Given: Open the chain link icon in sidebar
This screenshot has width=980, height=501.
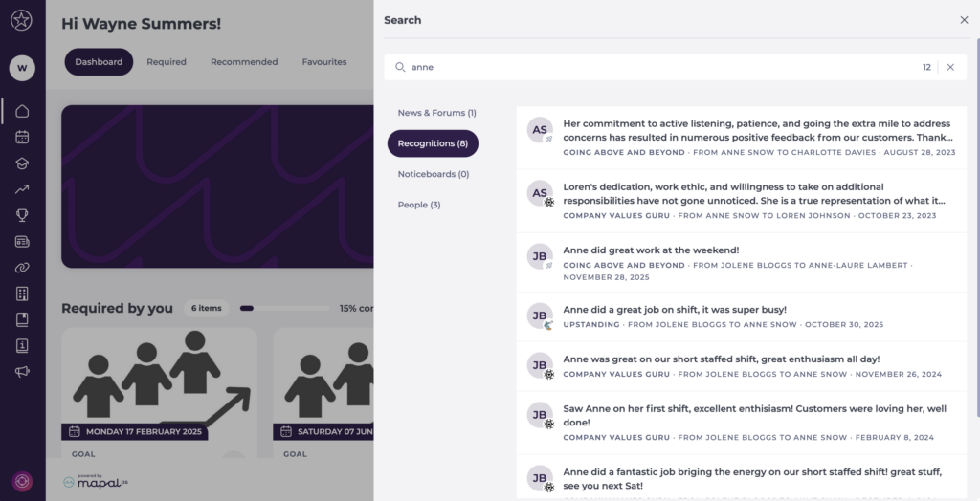Looking at the screenshot, I should click(x=22, y=268).
